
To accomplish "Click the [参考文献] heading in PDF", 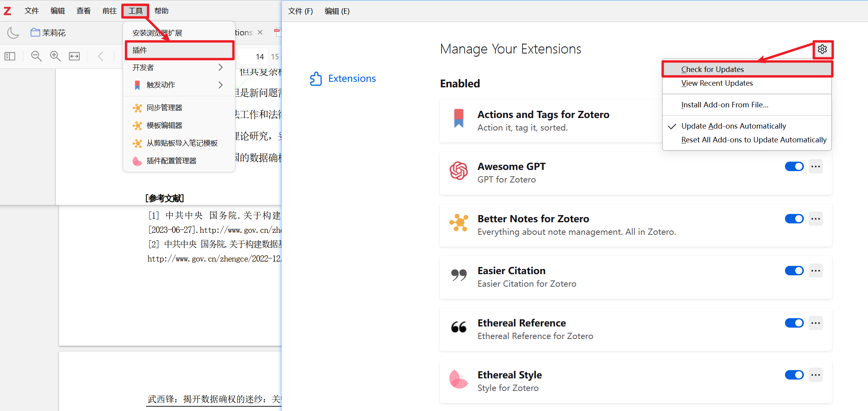I will (164, 198).
